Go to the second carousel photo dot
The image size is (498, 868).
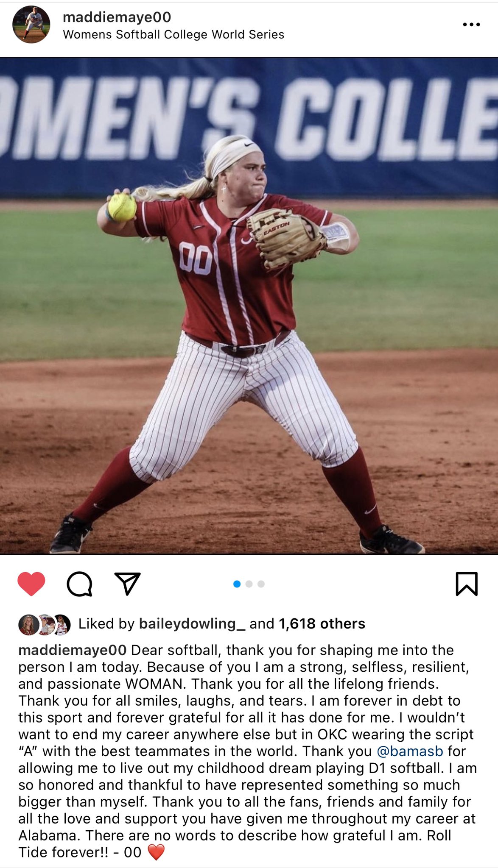[x=249, y=584]
